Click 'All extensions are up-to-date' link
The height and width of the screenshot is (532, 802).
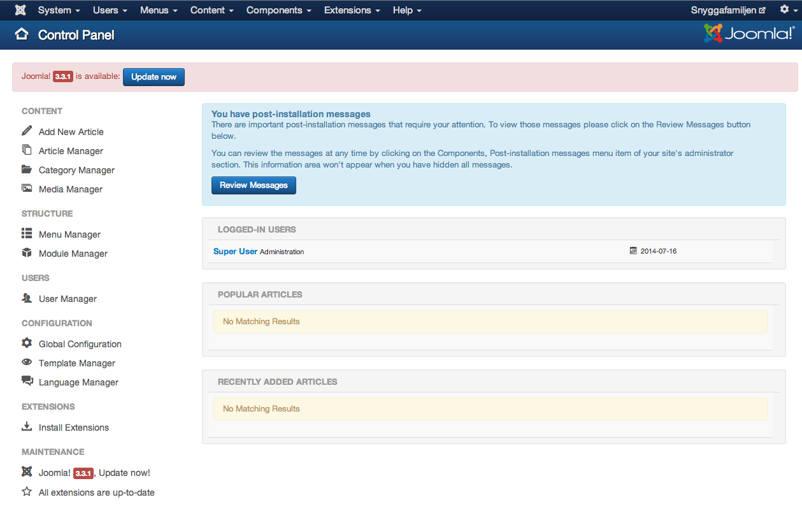click(x=97, y=492)
